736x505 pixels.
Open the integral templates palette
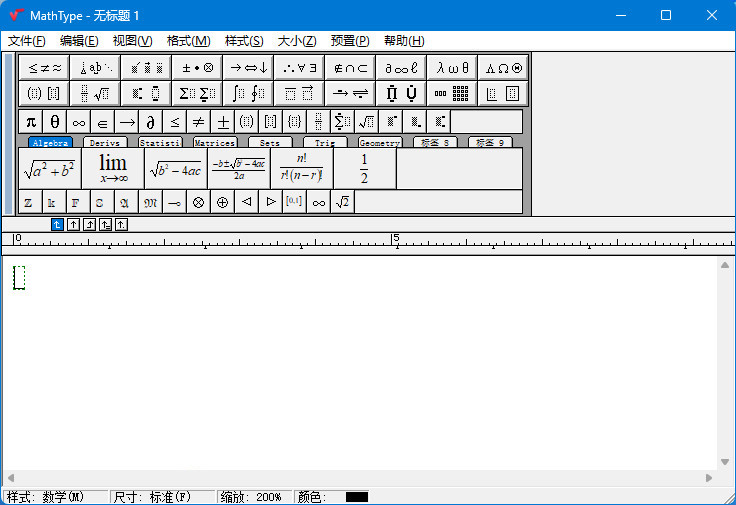tap(248, 93)
